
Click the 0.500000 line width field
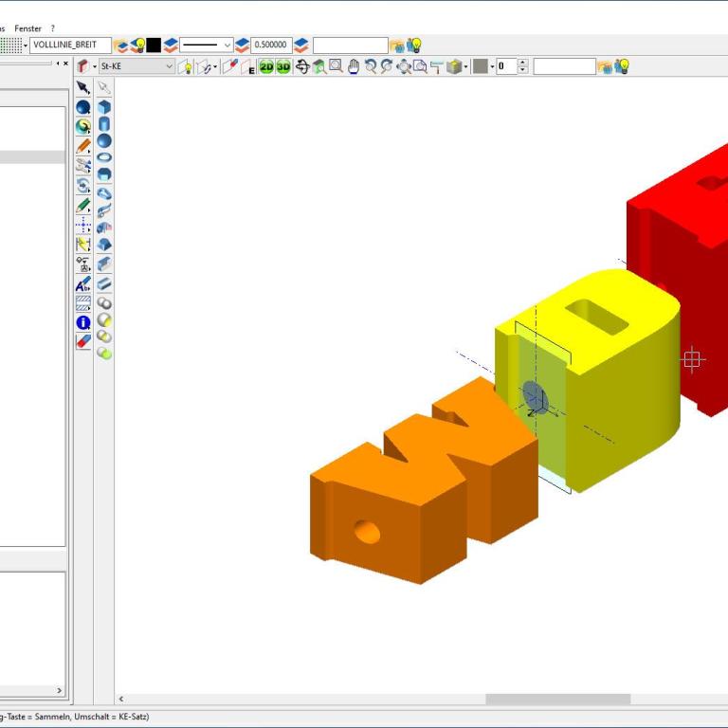tap(271, 45)
